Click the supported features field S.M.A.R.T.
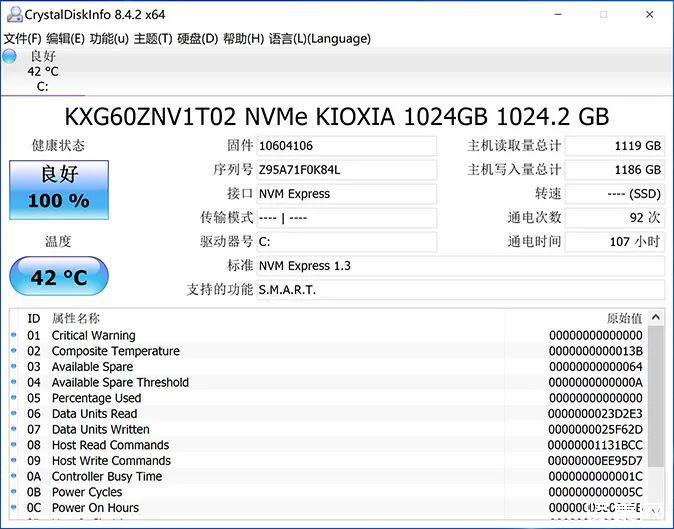This screenshot has width=674, height=529. pos(460,290)
